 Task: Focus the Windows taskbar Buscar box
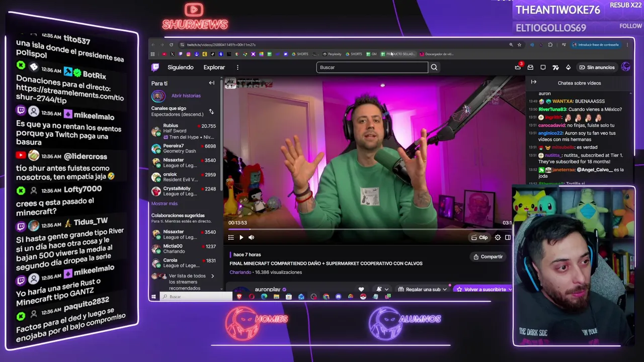coord(197,297)
